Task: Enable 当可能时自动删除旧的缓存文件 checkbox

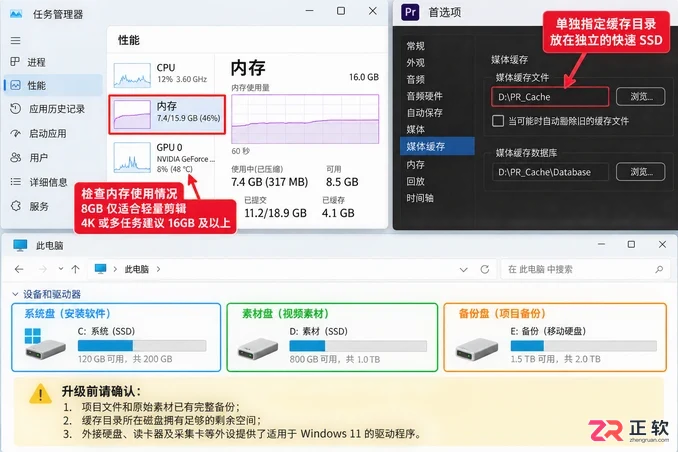Action: coord(498,121)
